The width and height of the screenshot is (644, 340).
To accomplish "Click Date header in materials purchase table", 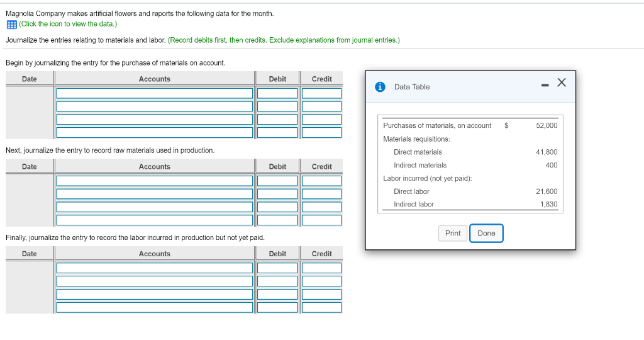I will tap(29, 79).
